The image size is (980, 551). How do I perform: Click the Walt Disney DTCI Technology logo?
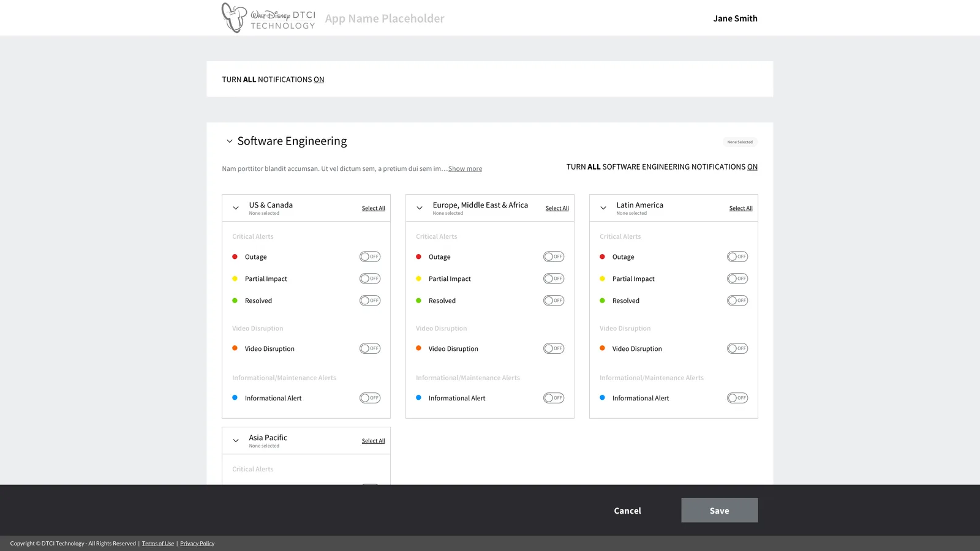coord(268,18)
